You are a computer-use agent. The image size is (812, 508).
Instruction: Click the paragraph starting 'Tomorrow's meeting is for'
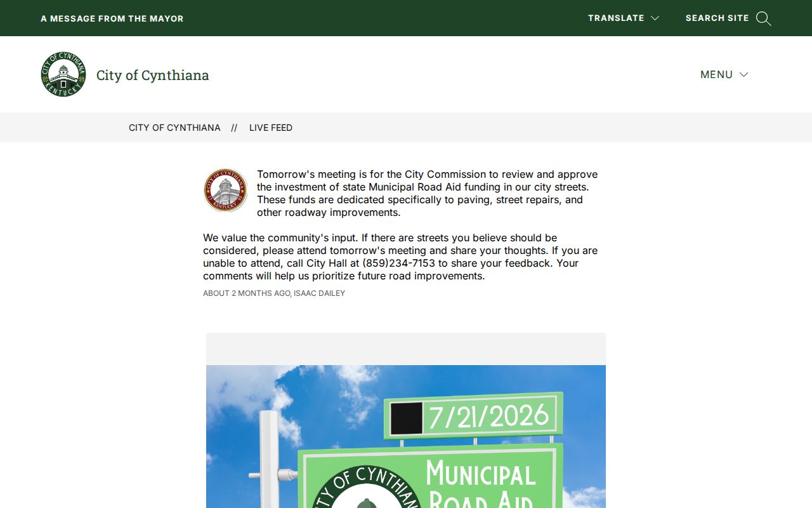[428, 193]
